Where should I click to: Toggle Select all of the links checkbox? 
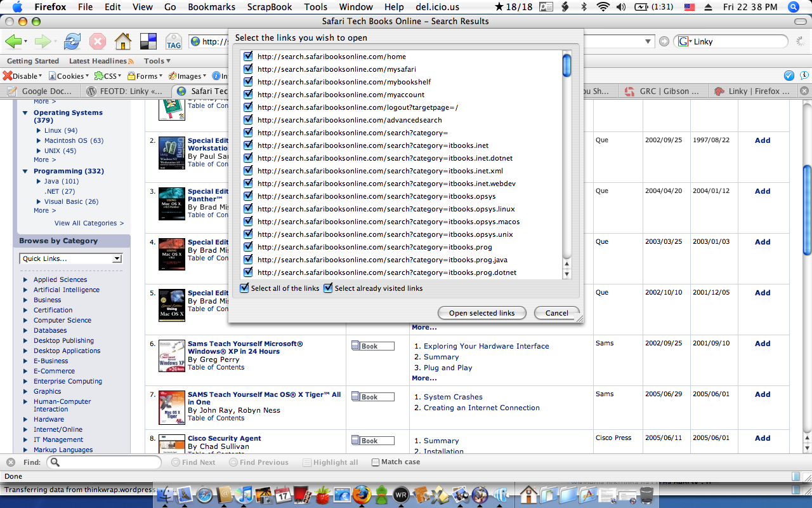coord(244,288)
